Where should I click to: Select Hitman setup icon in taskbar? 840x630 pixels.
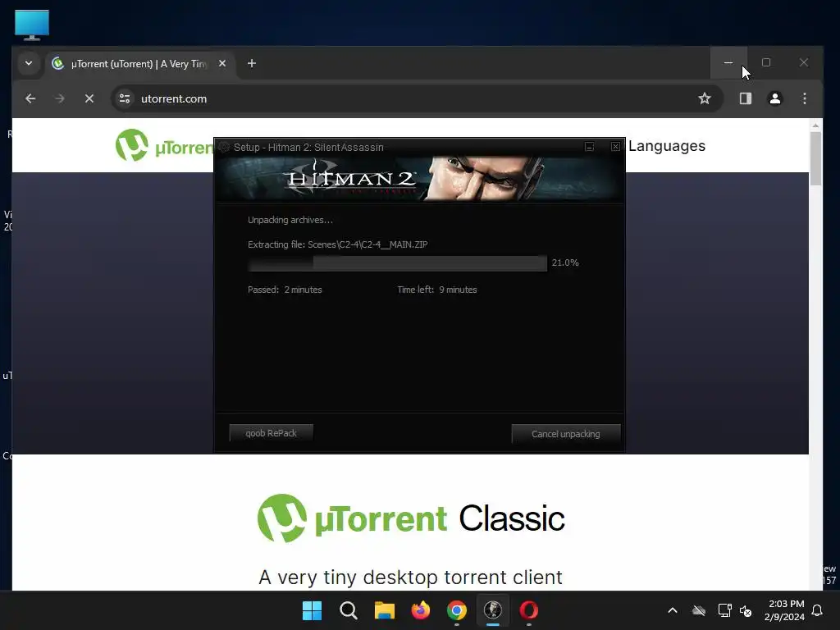(493, 610)
